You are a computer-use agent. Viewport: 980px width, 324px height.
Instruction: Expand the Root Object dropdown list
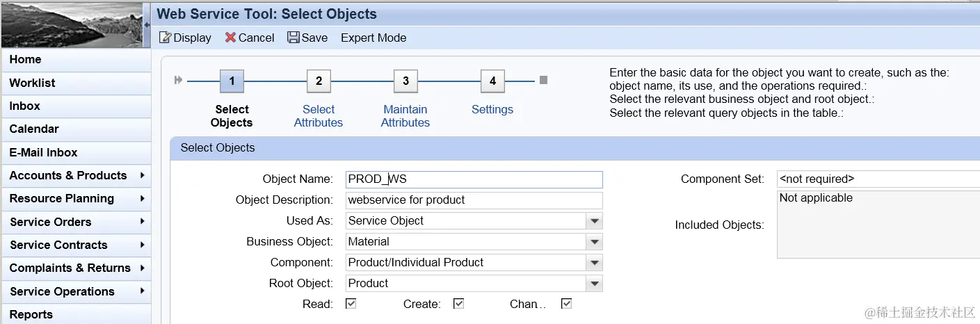(595, 284)
